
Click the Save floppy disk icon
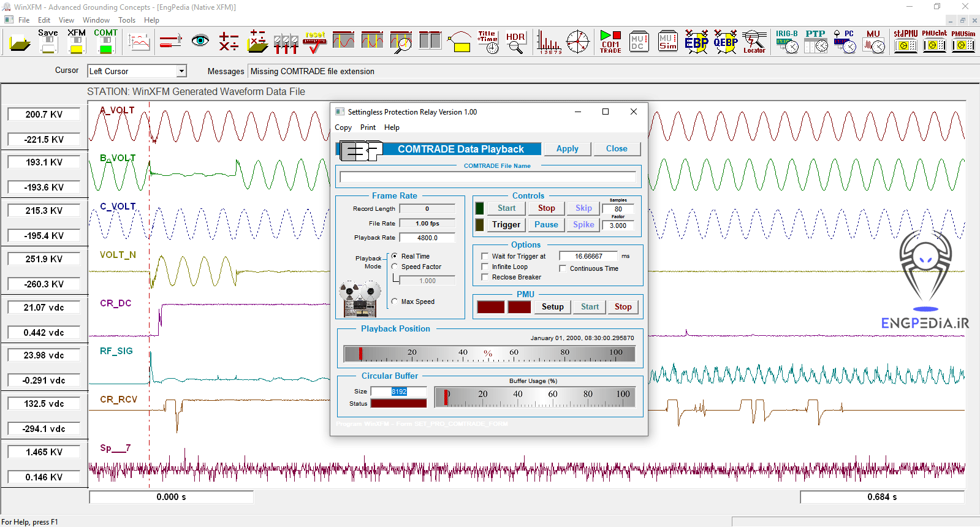click(x=48, y=42)
